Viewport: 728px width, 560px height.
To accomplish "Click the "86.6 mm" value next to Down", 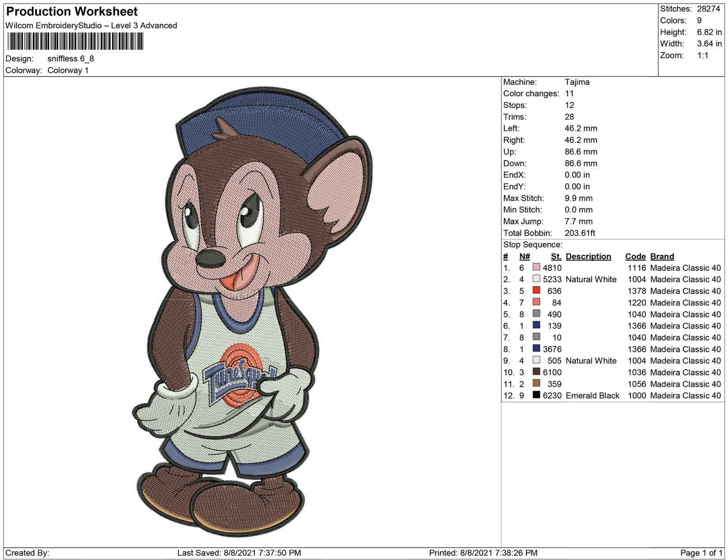I will click(581, 163).
